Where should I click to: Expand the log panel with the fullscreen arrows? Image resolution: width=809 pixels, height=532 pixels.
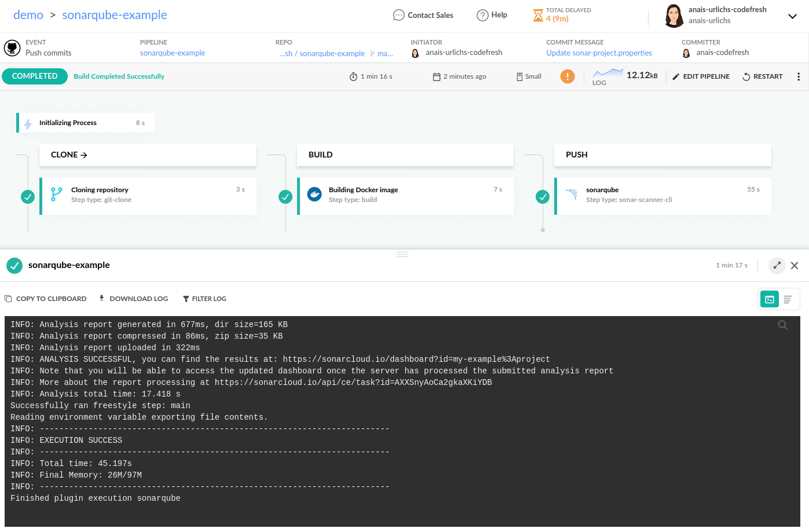(x=777, y=265)
